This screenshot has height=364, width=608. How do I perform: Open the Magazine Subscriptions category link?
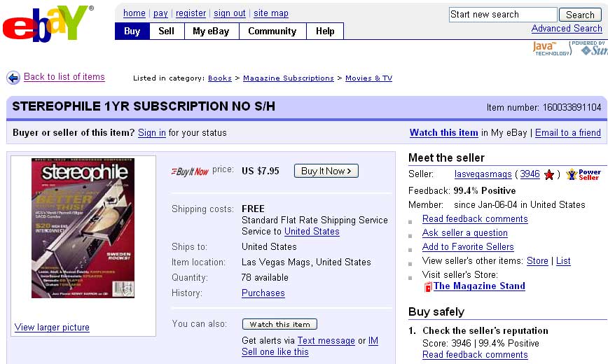[288, 78]
